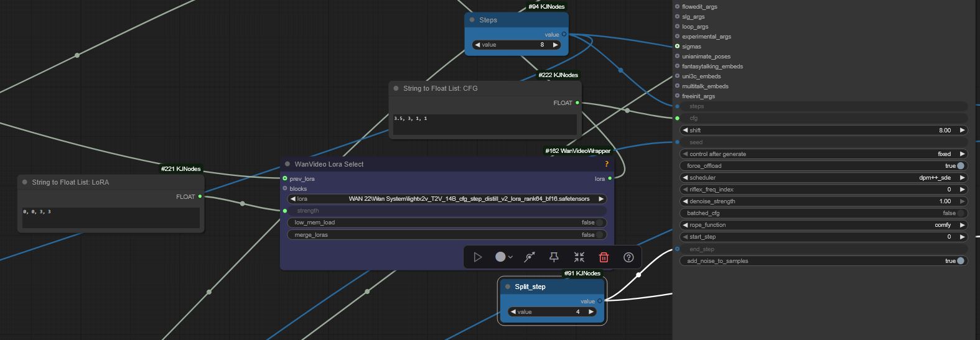The height and width of the screenshot is (340, 980).
Task: Click CFG text field containing 3.5, 3, 1, 1
Action: click(485, 124)
